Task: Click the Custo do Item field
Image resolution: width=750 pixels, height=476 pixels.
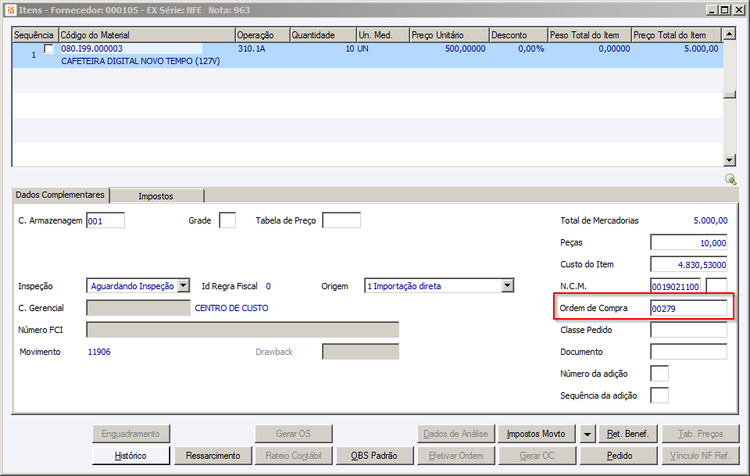Action: (688, 264)
